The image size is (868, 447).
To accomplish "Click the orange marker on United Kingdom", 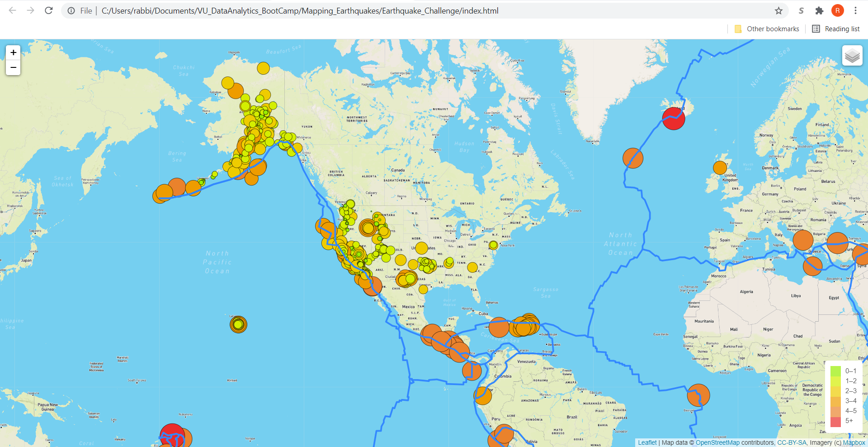I will (x=720, y=167).
